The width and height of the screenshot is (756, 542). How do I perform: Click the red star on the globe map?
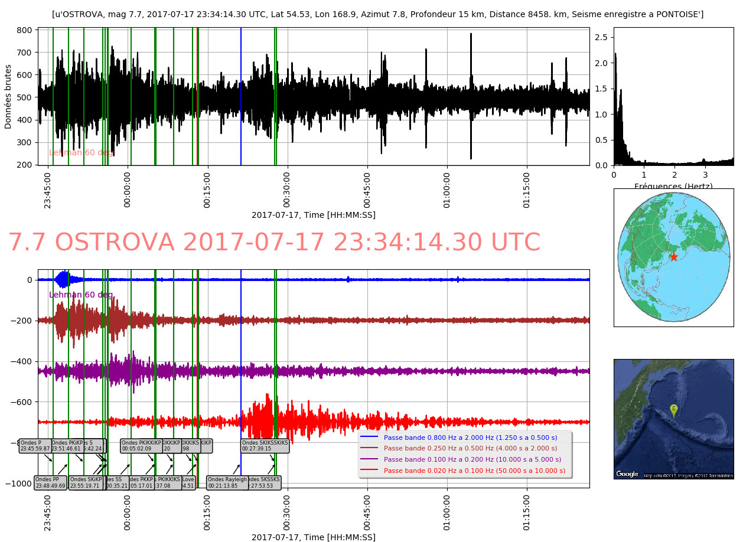(673, 256)
